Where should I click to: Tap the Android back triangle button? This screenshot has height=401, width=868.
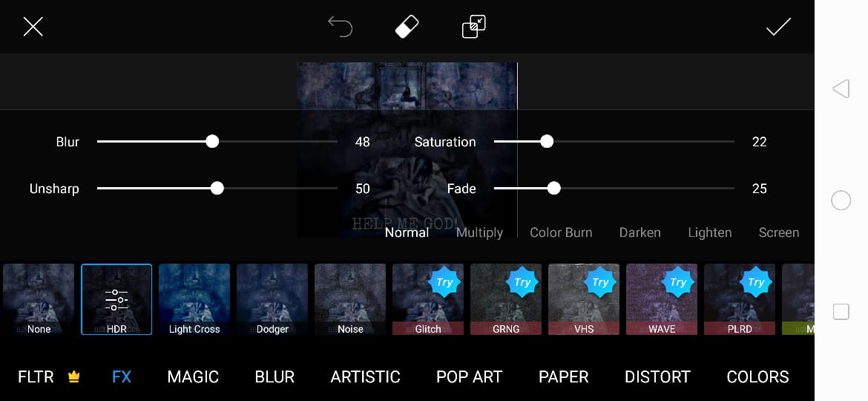[x=841, y=88]
